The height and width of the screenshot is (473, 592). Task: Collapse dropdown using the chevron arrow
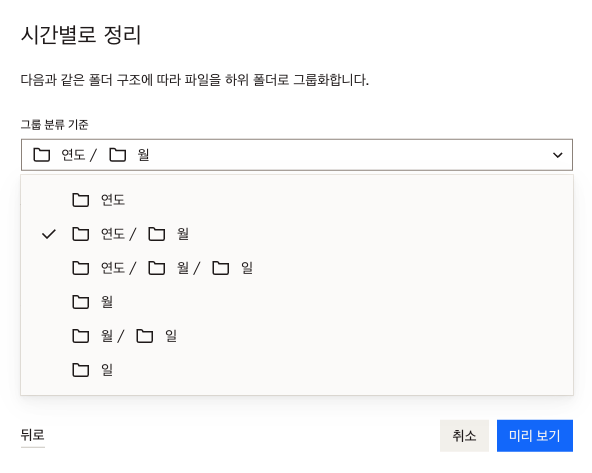pos(558,155)
